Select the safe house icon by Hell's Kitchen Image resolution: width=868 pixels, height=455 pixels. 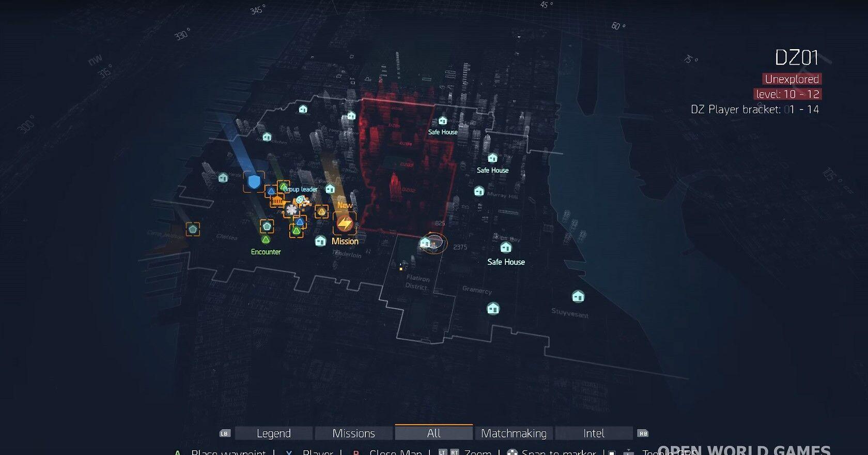(267, 137)
